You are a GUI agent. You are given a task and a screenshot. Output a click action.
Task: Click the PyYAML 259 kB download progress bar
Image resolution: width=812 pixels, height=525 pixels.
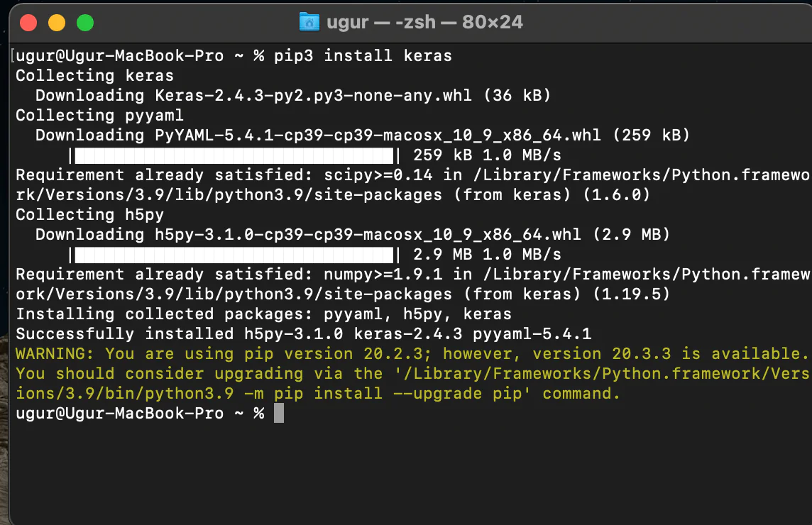pos(234,155)
